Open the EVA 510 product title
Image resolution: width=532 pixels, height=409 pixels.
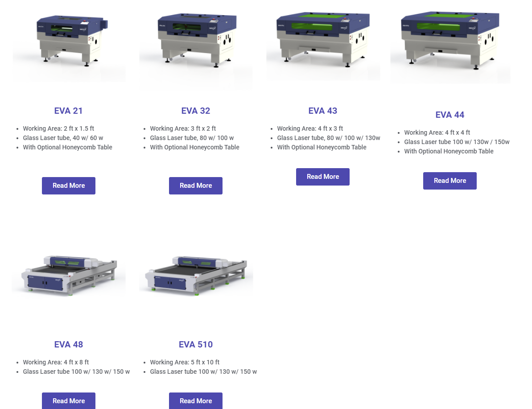(x=196, y=344)
